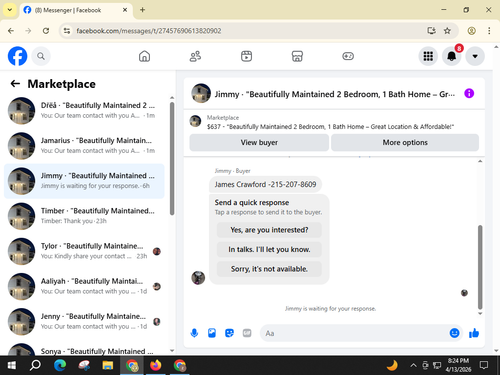The image size is (500, 375).
Task: Click the address bar URL
Action: (x=149, y=31)
